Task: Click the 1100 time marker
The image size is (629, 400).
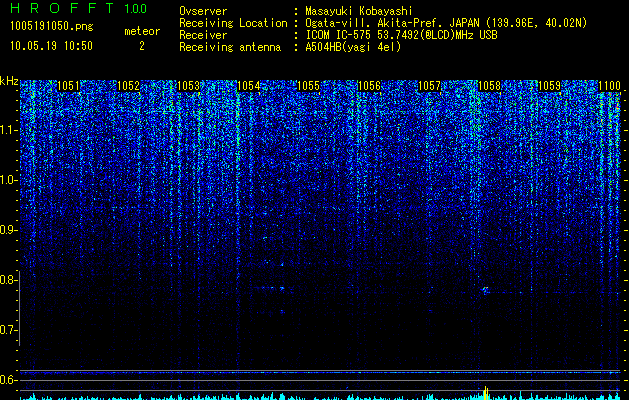Action: click(x=609, y=86)
